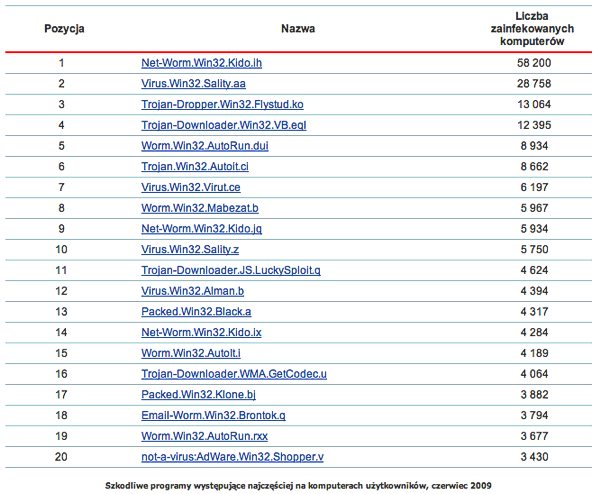
Task: Open the Trojan-Downloader.Win32.VB.eql link
Action: click(224, 125)
